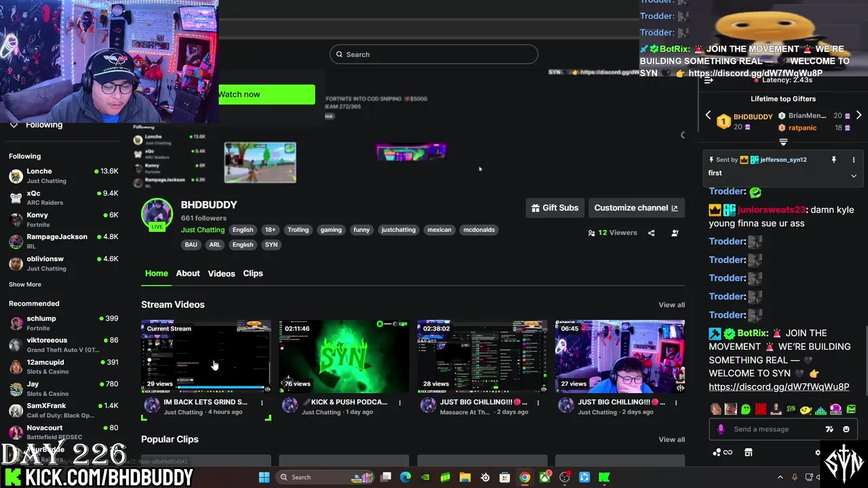Open the smiley emoji picker
Viewport: 868px width, 488px height.
(846, 429)
